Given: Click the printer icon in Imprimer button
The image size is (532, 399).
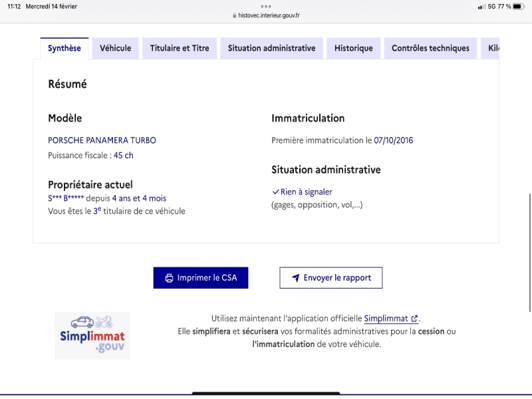Looking at the screenshot, I should [169, 278].
